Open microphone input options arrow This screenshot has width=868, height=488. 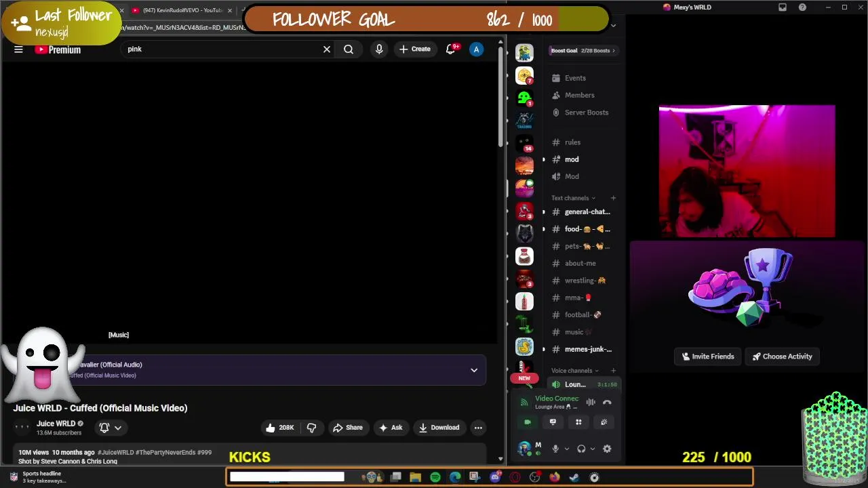(566, 449)
